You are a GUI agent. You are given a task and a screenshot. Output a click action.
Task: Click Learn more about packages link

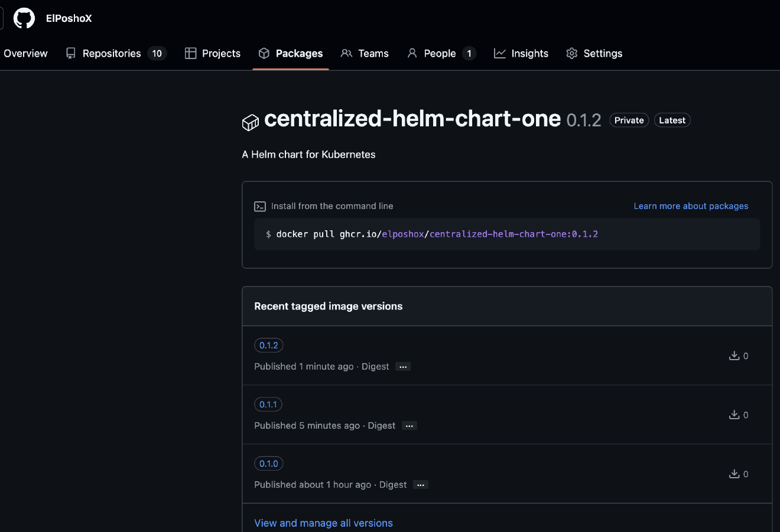pos(691,205)
